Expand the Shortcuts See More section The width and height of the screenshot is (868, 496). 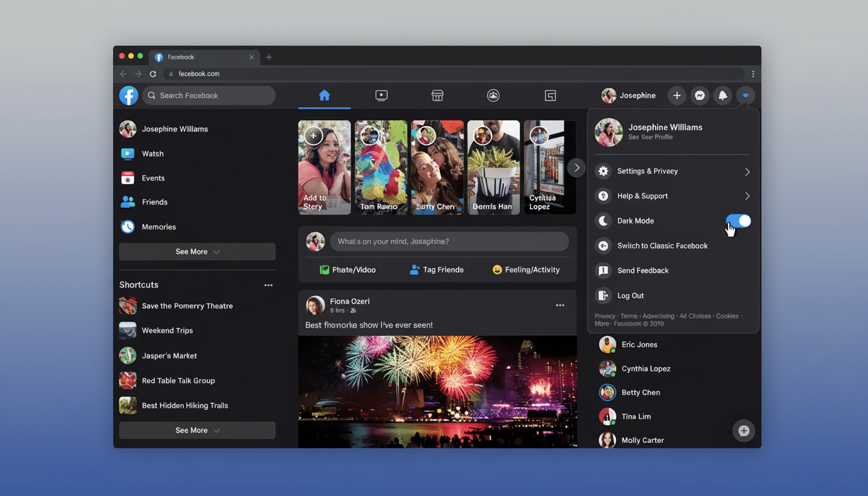click(x=197, y=430)
